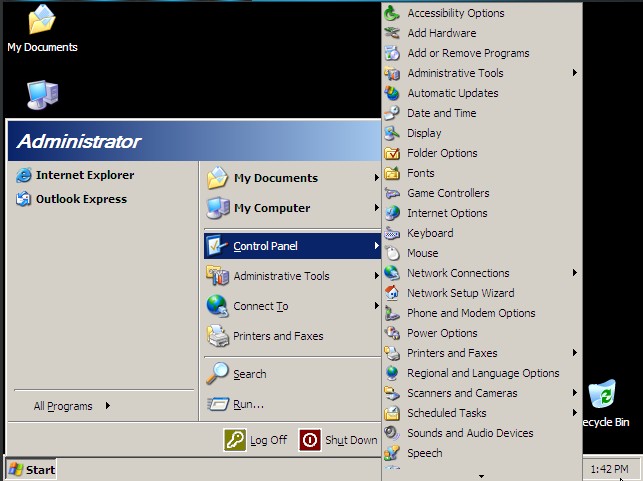The height and width of the screenshot is (481, 643).
Task: Expand the Connect To submenu arrow
Action: pyautogui.click(x=376, y=306)
